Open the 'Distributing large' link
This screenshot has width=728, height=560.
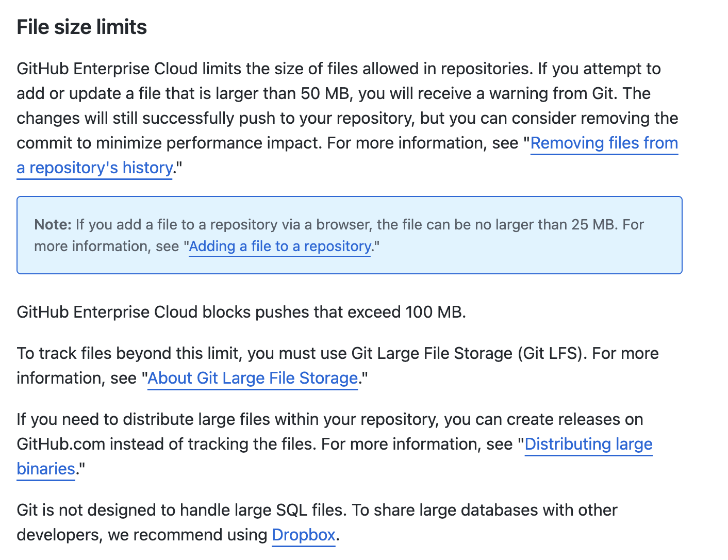click(589, 444)
